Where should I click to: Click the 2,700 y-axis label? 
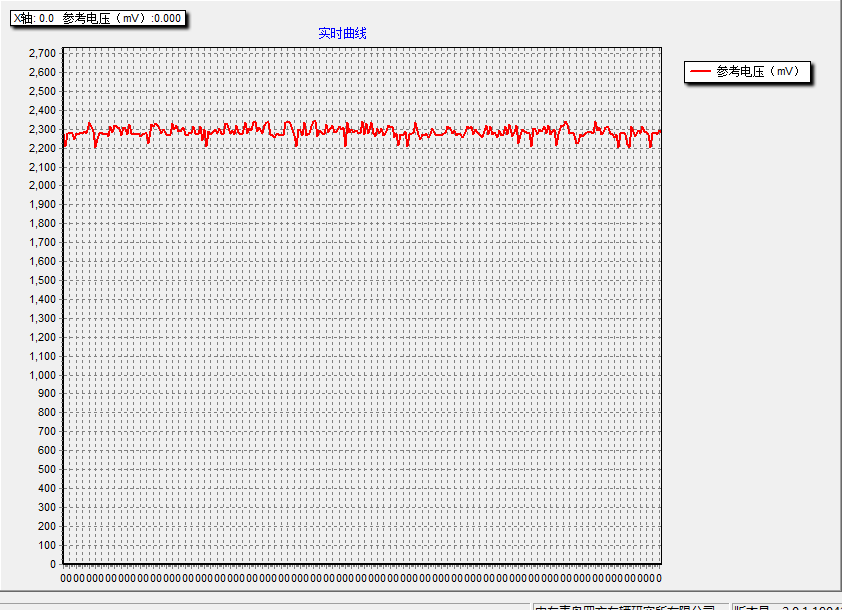(x=42, y=53)
